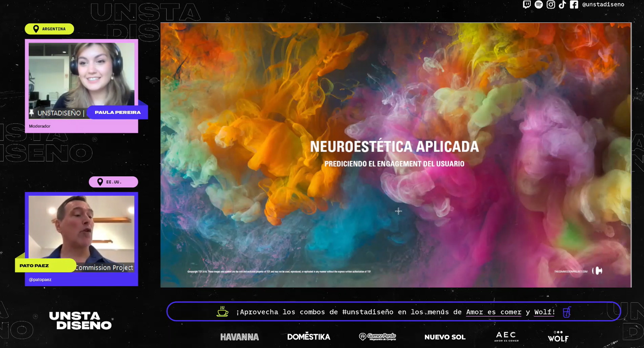This screenshot has height=348, width=644.
Task: Click the Twitch icon in the top bar
Action: [x=527, y=5]
